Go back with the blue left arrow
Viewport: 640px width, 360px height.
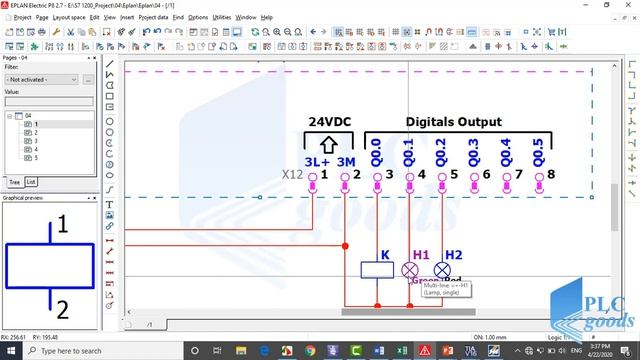pos(313,32)
